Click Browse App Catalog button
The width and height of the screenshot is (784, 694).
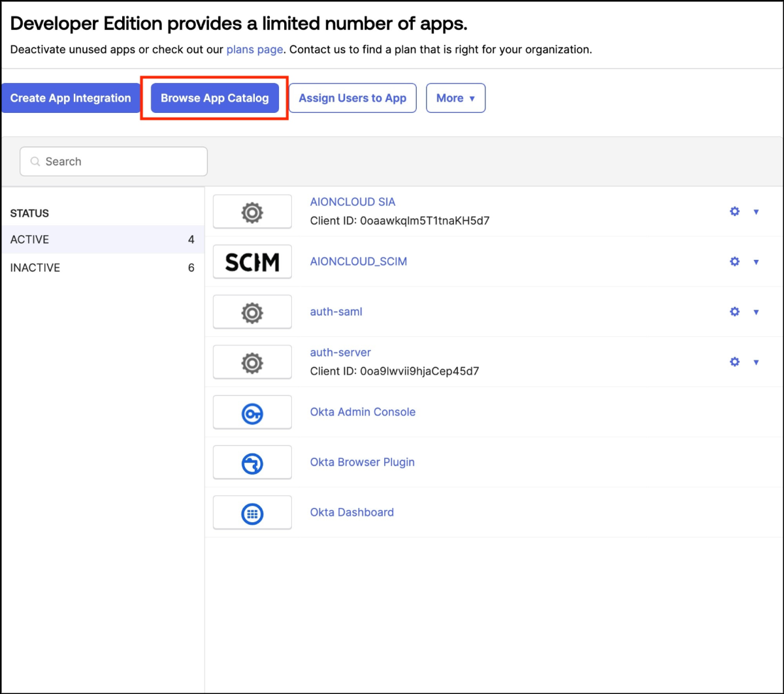(x=215, y=98)
